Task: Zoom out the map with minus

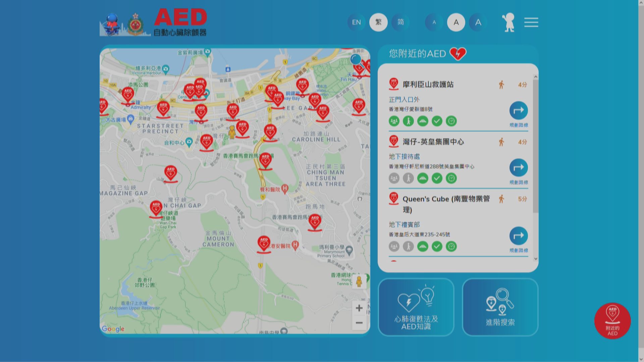Action: point(359,323)
